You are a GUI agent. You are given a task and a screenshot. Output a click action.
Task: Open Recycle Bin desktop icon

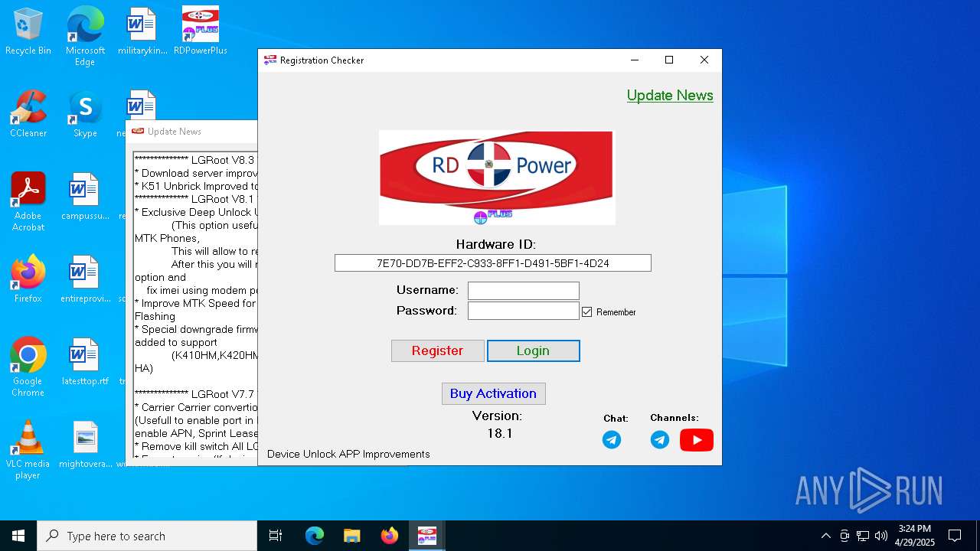pos(28,31)
